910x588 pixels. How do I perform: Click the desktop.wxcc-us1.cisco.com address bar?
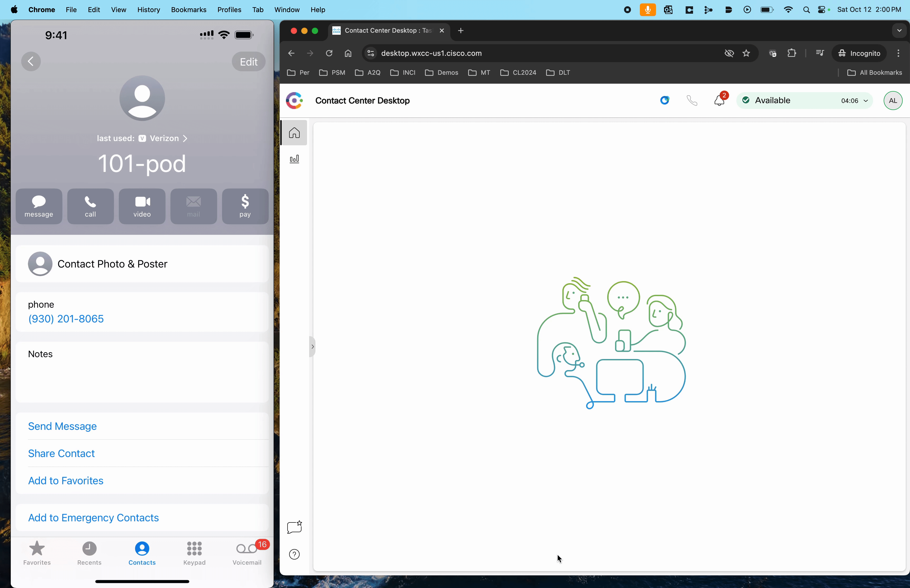pyautogui.click(x=431, y=53)
